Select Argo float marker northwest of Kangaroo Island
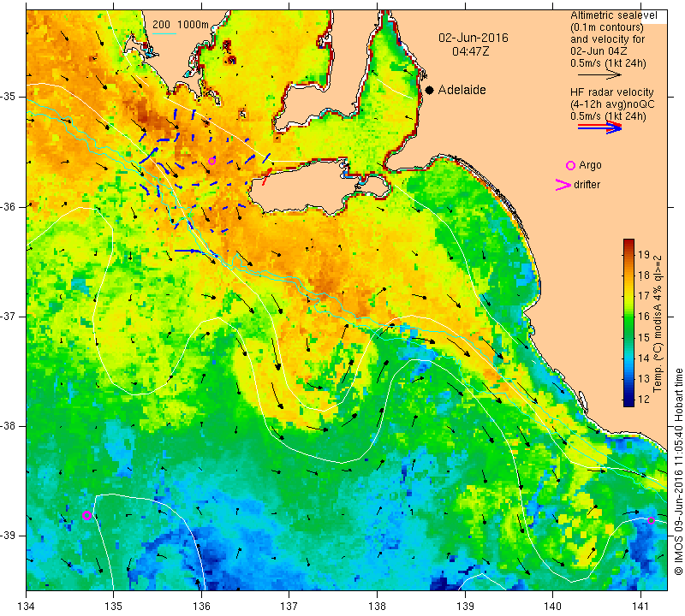Image resolution: width=685 pixels, height=616 pixels. [211, 161]
